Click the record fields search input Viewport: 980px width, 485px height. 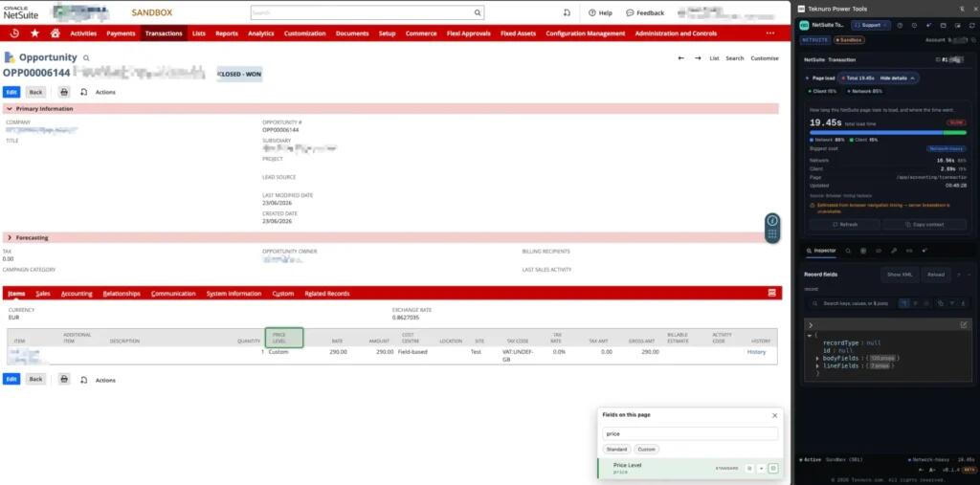coord(856,303)
